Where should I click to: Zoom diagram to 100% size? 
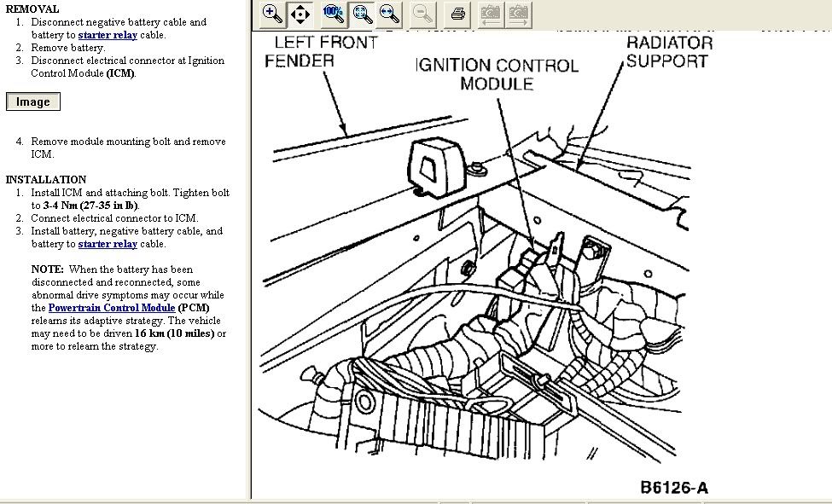334,14
